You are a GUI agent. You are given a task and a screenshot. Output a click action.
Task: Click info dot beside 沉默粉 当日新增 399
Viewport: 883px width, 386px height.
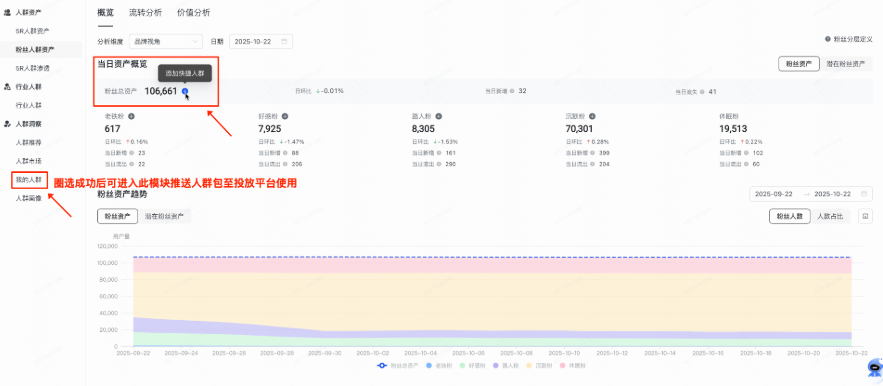[593, 153]
